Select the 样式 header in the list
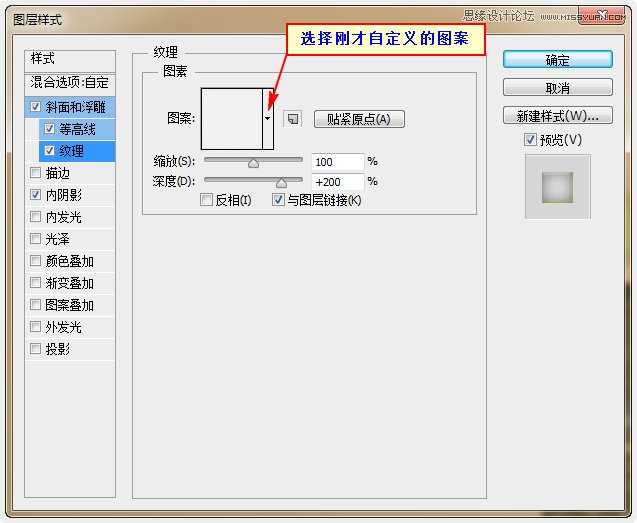The height and width of the screenshot is (523, 637). click(70, 60)
